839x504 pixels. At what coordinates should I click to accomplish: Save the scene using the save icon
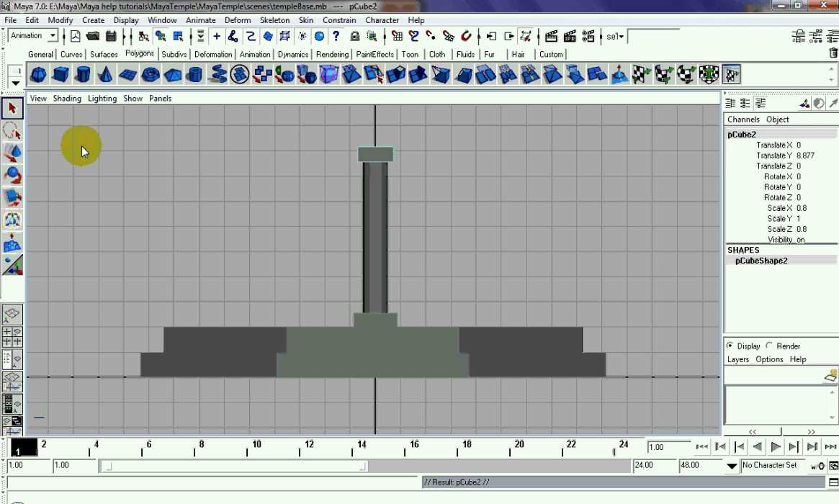(x=109, y=36)
